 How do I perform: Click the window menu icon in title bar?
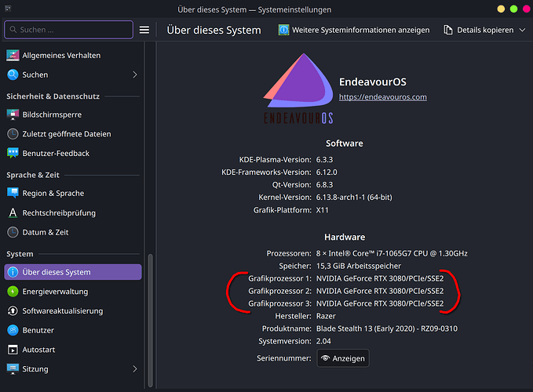8,9
